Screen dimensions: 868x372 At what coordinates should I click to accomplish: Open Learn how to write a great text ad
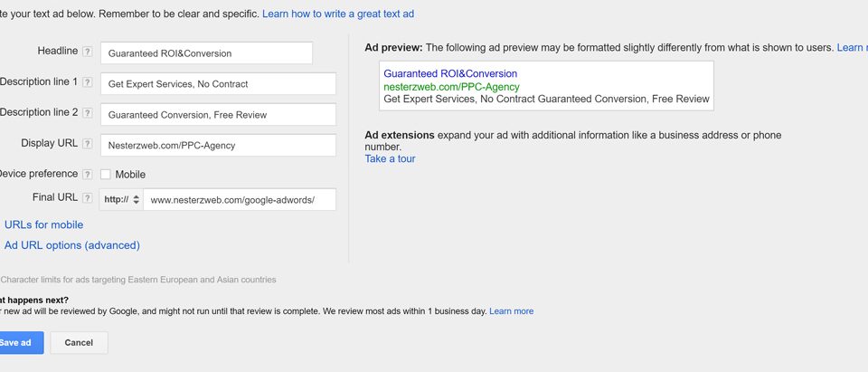(338, 14)
